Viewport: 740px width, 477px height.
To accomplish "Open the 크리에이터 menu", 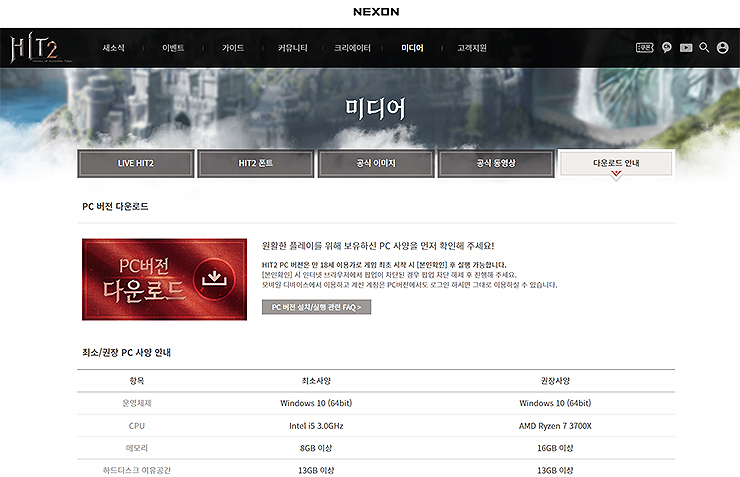I will coord(352,48).
